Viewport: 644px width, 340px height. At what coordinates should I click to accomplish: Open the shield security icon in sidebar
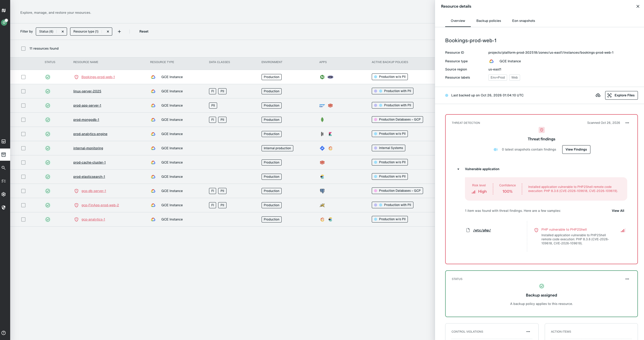coord(4,208)
